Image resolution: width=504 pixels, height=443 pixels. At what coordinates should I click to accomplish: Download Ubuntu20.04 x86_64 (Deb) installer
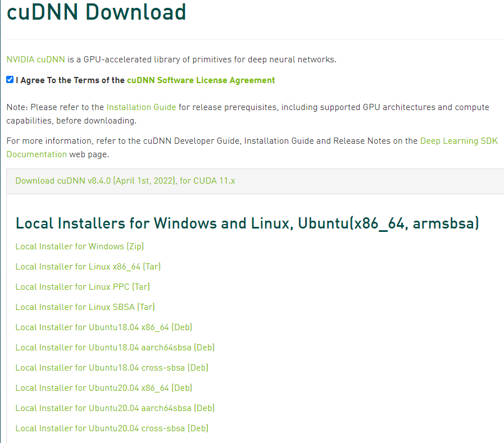coord(104,388)
